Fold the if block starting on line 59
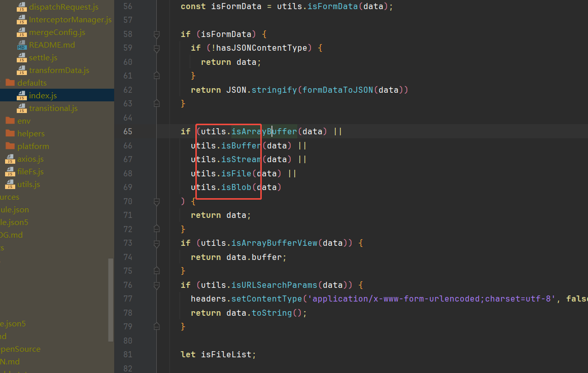 [157, 48]
